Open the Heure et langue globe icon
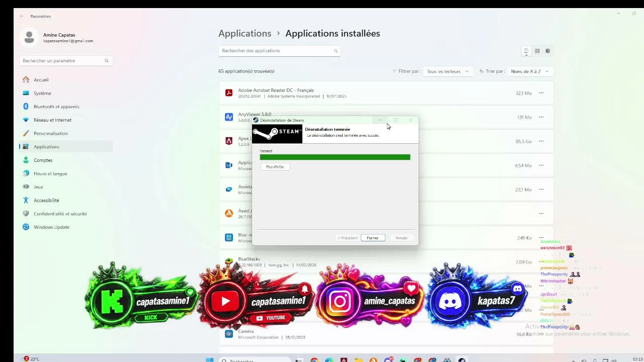644x362 pixels. [26, 173]
